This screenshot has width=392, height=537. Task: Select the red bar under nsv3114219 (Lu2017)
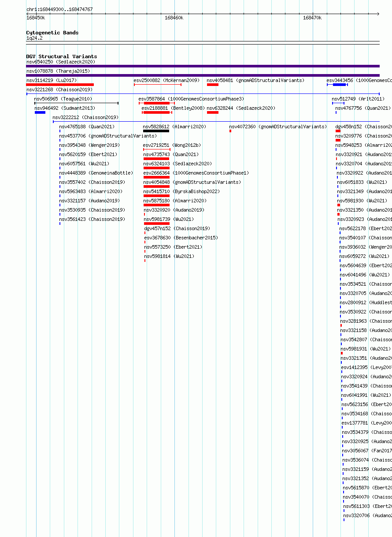point(60,85)
